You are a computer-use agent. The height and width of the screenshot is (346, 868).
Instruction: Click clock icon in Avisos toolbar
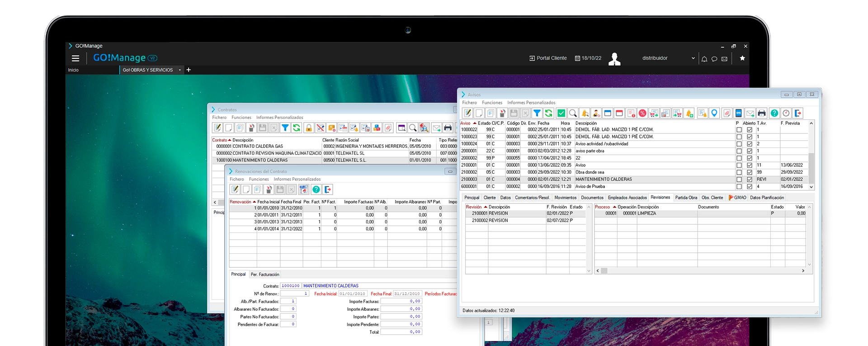pyautogui.click(x=786, y=113)
